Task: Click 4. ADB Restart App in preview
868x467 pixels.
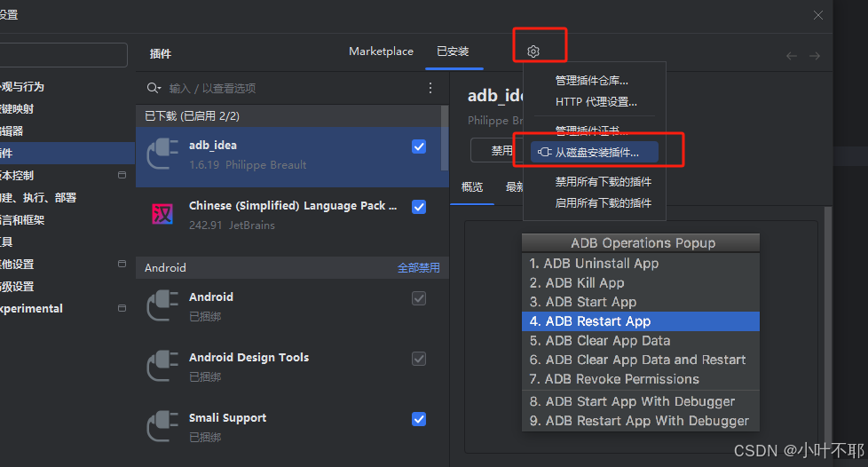Action: pos(641,321)
